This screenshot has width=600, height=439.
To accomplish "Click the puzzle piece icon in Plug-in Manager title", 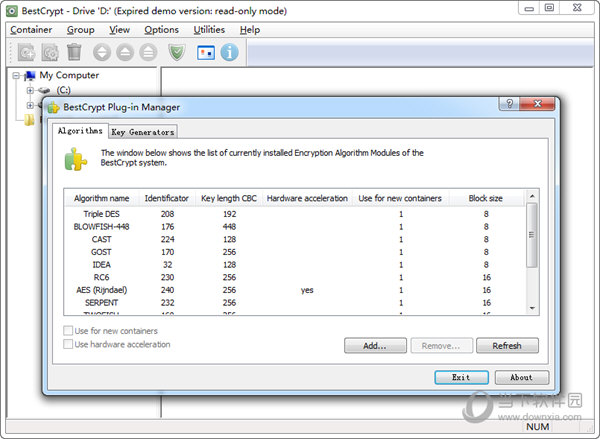I will pyautogui.click(x=54, y=108).
